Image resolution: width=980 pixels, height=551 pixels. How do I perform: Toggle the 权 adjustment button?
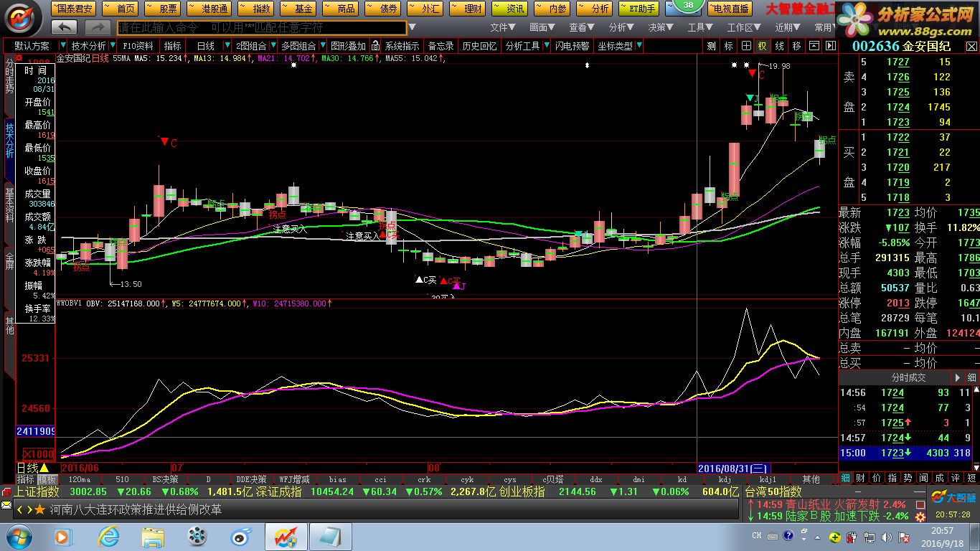[x=762, y=46]
